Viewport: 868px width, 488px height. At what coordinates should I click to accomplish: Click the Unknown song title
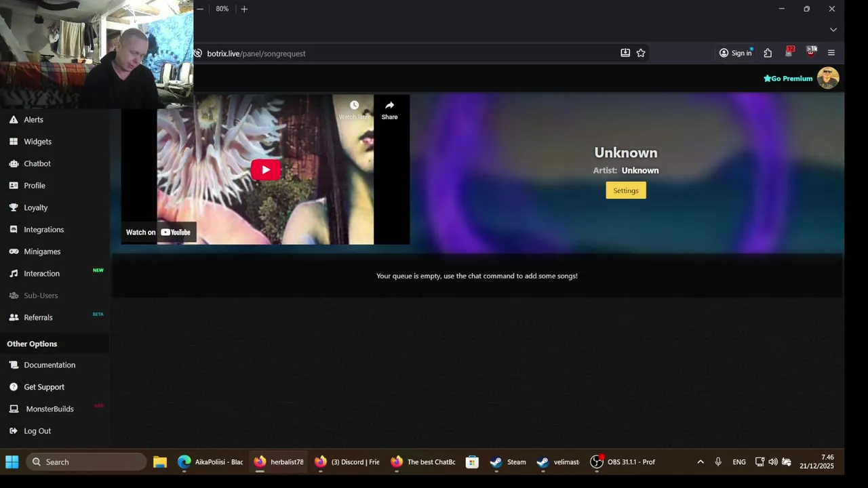pos(626,152)
